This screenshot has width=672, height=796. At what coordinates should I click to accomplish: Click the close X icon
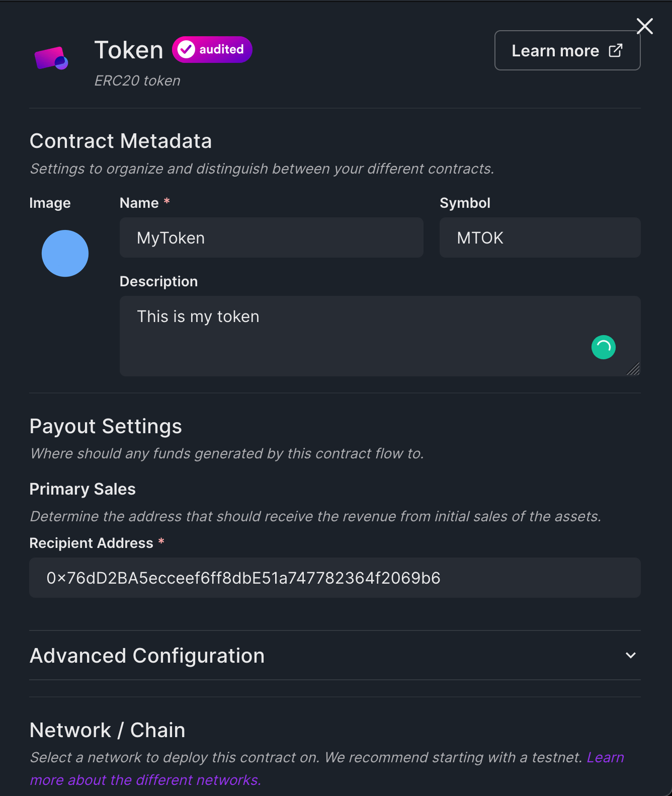pos(644,26)
